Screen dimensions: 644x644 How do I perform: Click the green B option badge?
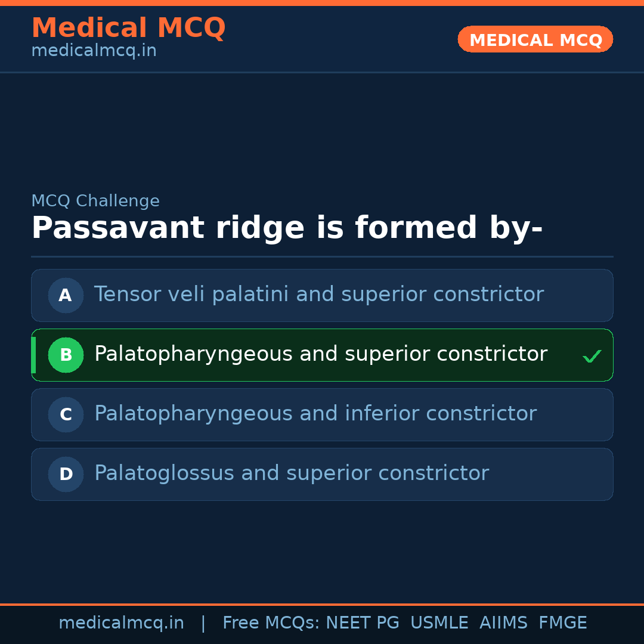tap(66, 355)
